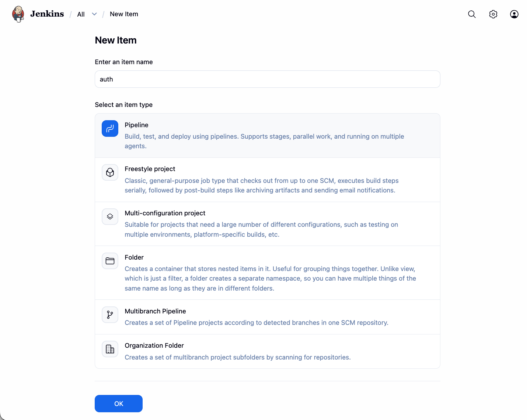527x420 pixels.
Task: Click the Organization Folder building icon
Action: pyautogui.click(x=110, y=349)
